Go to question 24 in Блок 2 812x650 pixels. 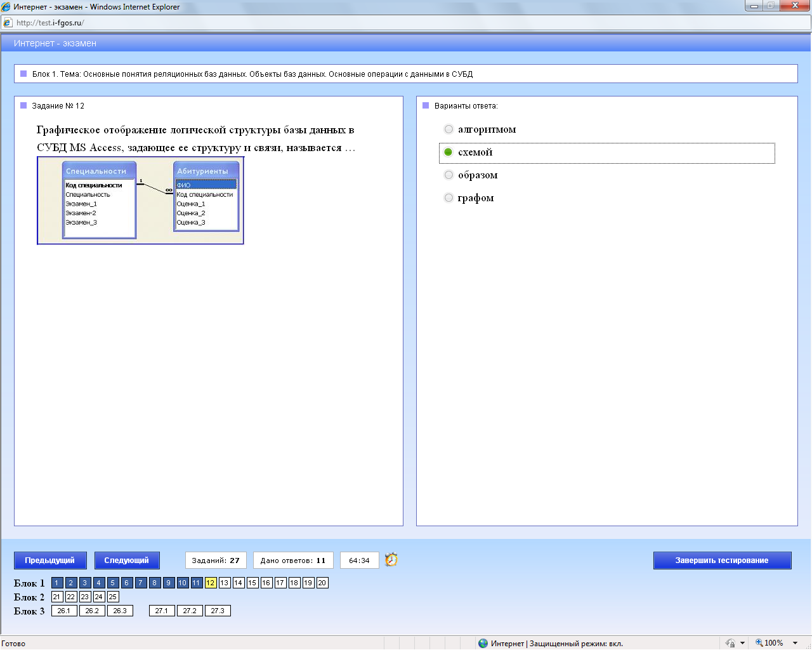(x=99, y=597)
